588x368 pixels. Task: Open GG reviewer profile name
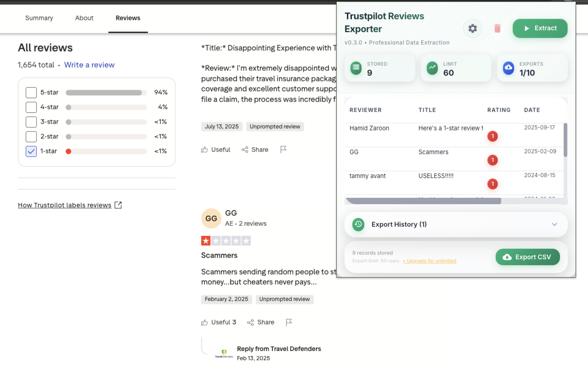231,213
